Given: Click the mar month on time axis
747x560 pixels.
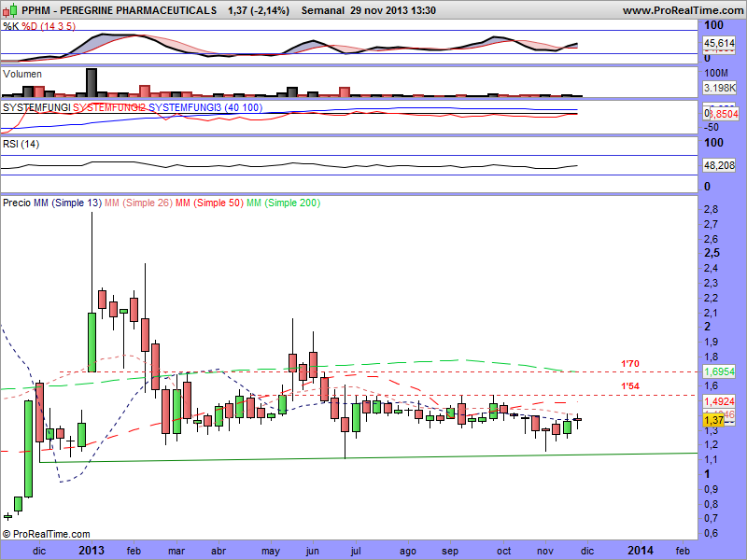Looking at the screenshot, I should point(176,551).
